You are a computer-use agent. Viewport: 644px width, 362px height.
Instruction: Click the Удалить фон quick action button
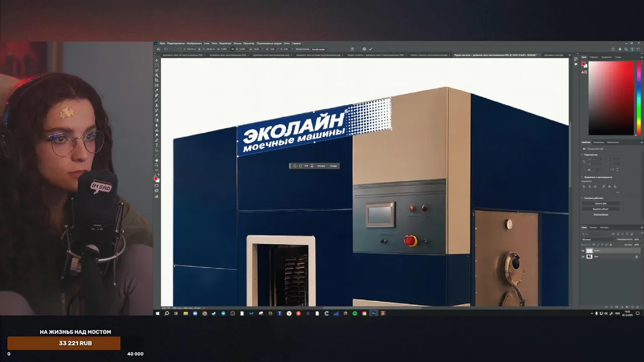click(601, 203)
